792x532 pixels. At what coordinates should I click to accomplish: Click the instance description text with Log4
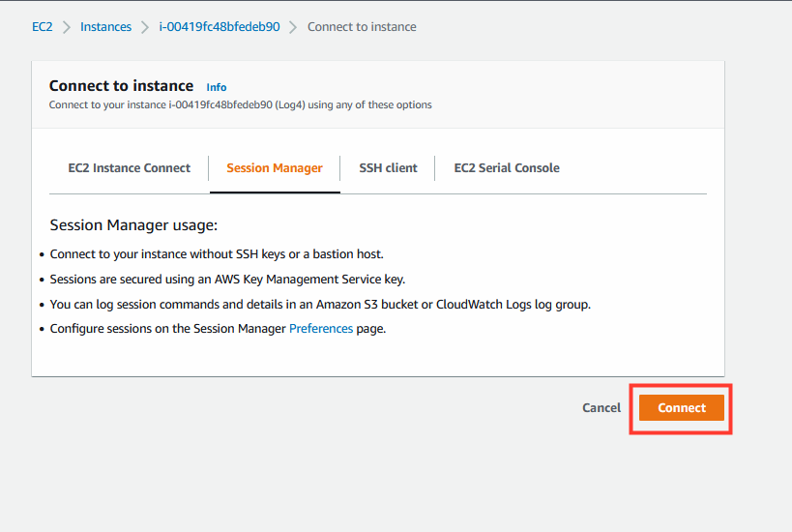point(241,104)
